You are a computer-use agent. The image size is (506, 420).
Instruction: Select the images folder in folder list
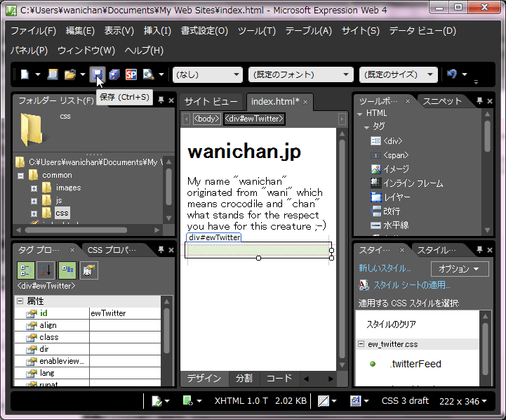point(68,188)
